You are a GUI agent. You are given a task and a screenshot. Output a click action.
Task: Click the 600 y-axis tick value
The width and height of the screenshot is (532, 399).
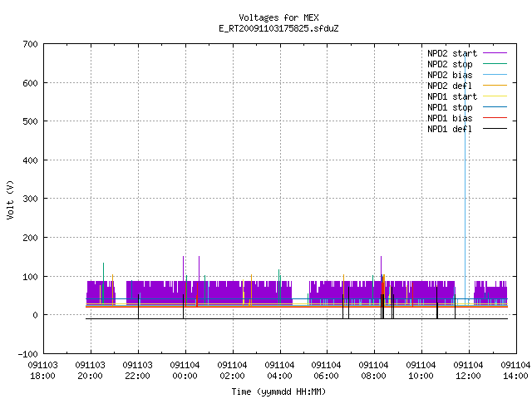point(30,83)
